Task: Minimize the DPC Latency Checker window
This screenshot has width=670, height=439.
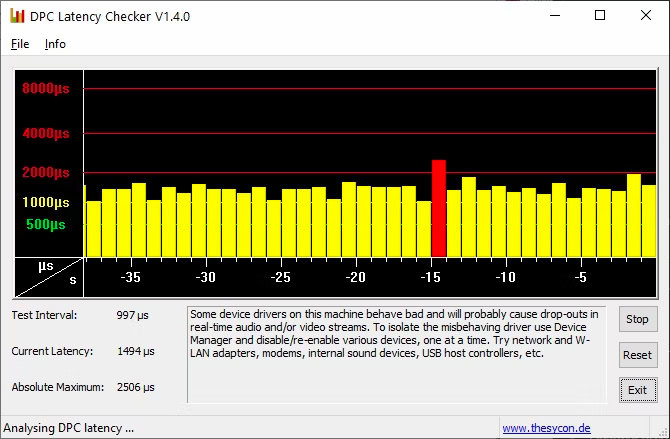Action: 555,15
